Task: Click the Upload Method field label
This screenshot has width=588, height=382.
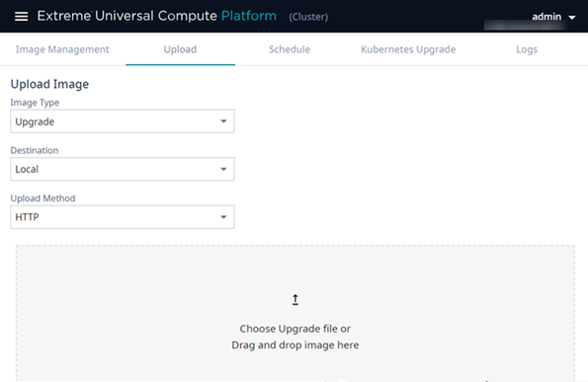Action: point(42,198)
